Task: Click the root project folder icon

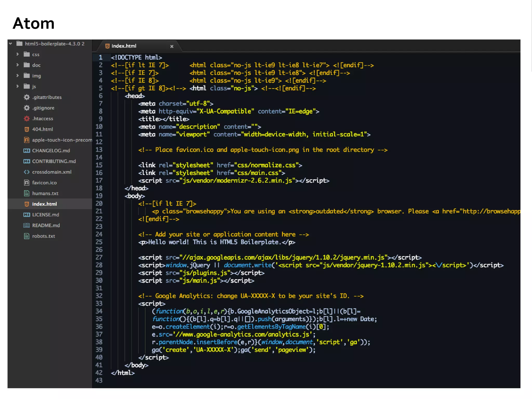Action: click(x=19, y=43)
